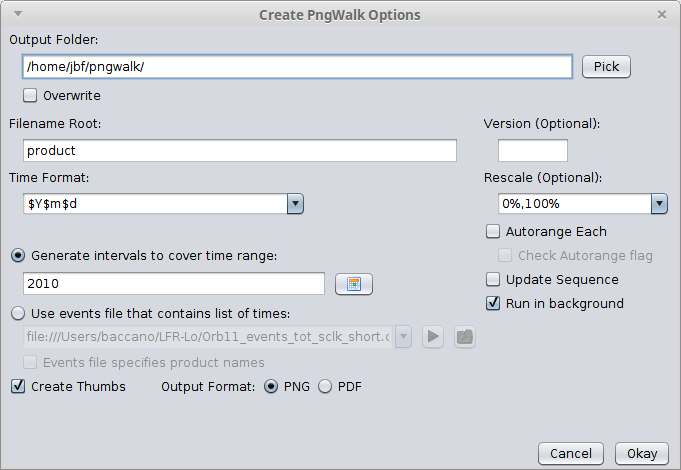681x470 pixels.
Task: Toggle the Autorange Each checkbox
Action: click(x=493, y=232)
